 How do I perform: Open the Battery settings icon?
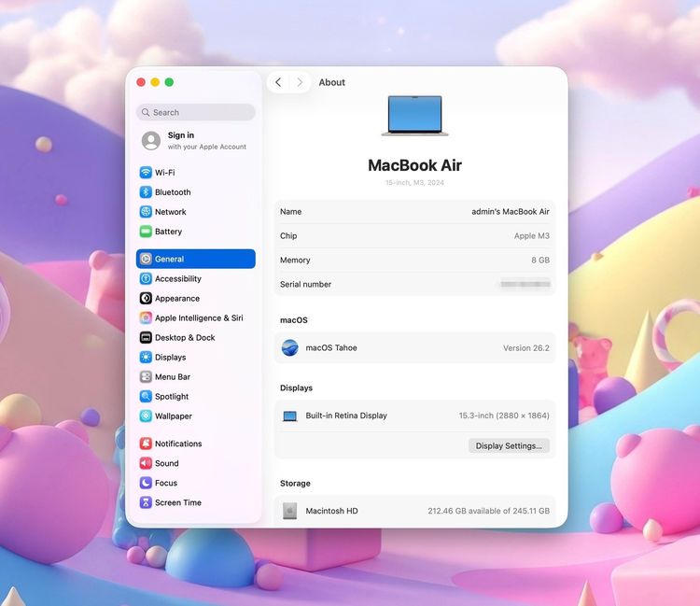tap(146, 232)
